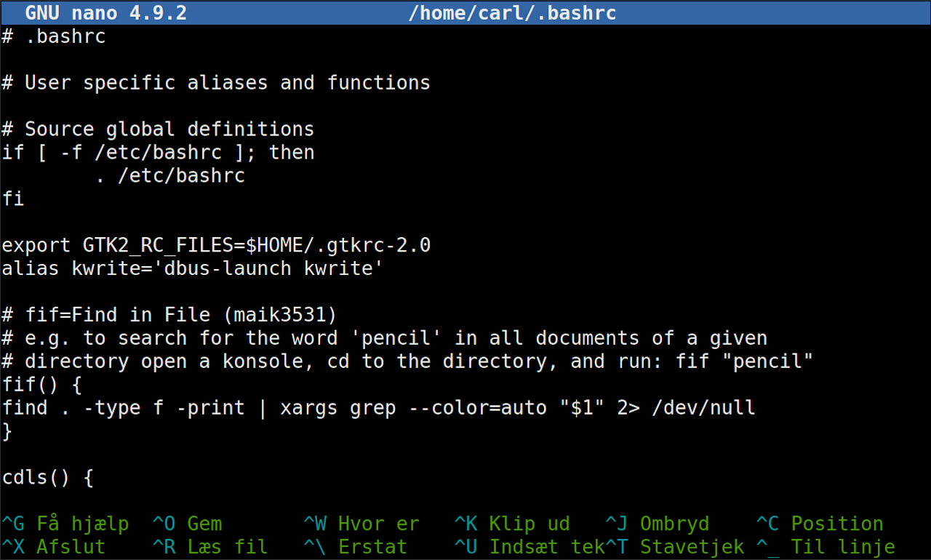The image size is (931, 560).
Task: Click the ^O Gem save shortcut
Action: 187,524
